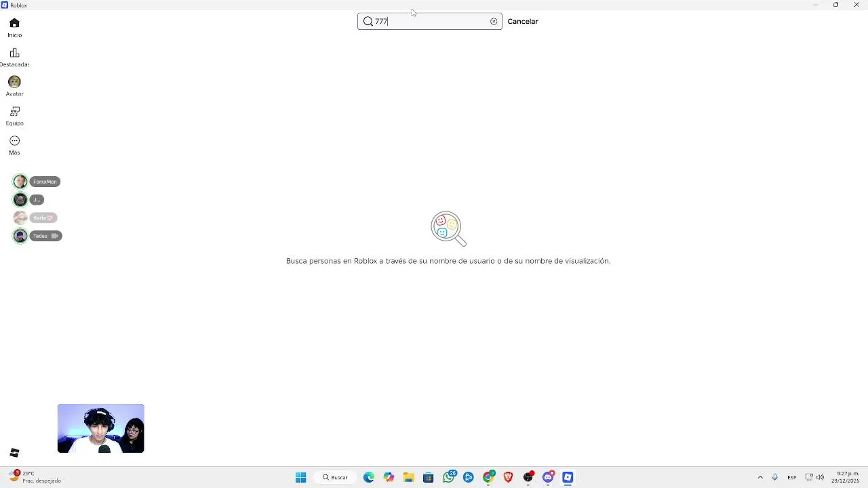The width and height of the screenshot is (868, 488).
Task: Open Copilot from taskbar
Action: tap(389, 478)
